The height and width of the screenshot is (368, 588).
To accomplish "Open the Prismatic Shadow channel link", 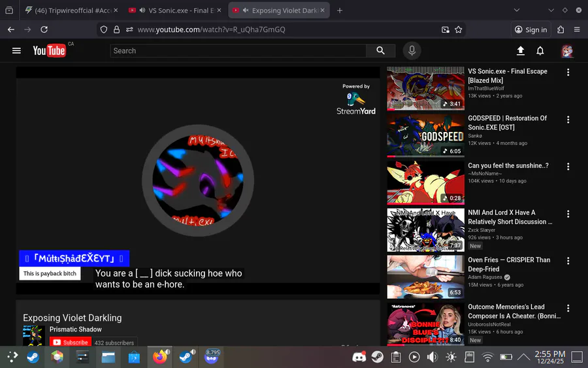I will click(x=75, y=329).
